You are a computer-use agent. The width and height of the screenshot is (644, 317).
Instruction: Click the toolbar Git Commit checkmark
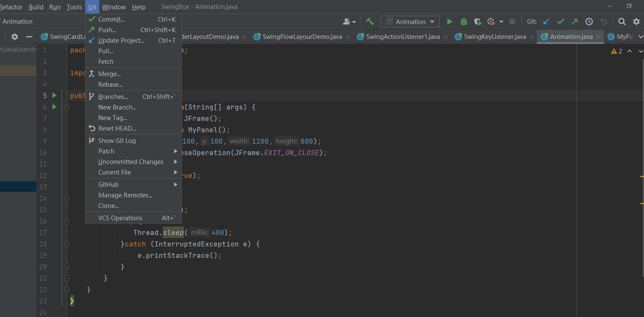561,22
